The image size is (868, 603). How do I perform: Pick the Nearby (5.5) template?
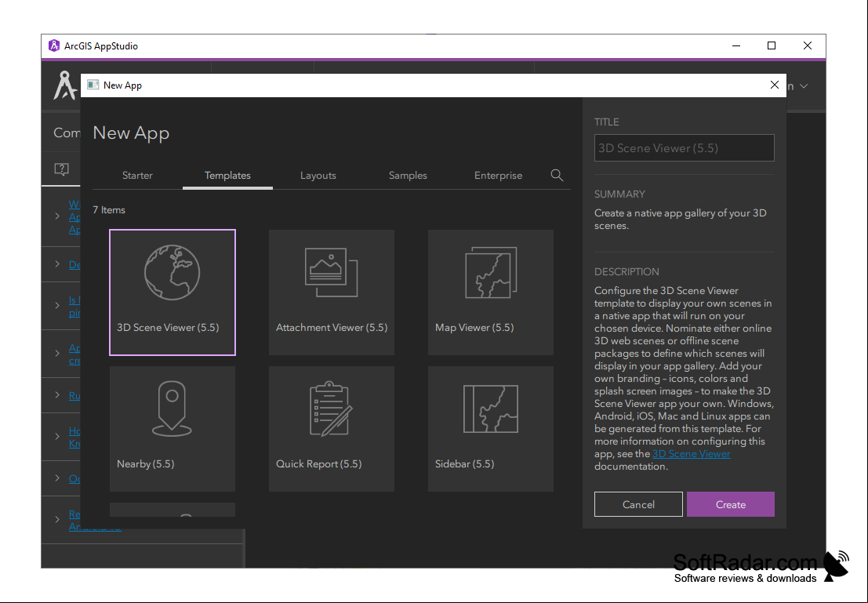[x=173, y=429]
